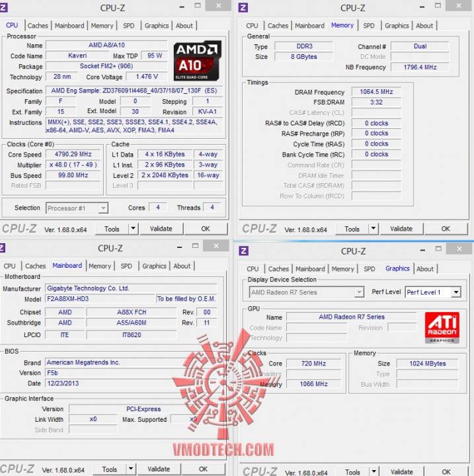This screenshot has height=476, width=474.
Task: Click the NB Frequency value 1796.4 MHz
Action: (420, 67)
